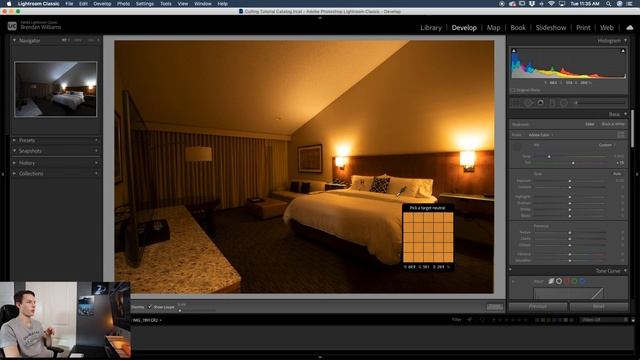The image size is (640, 360).
Task: Select the Radial Filter tool icon
Action: tap(564, 103)
